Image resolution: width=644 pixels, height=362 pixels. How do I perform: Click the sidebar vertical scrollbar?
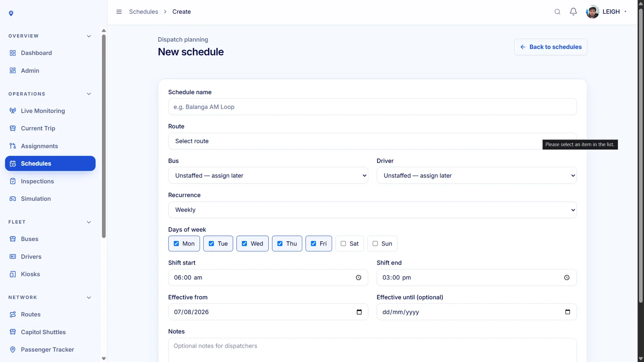tap(104, 137)
